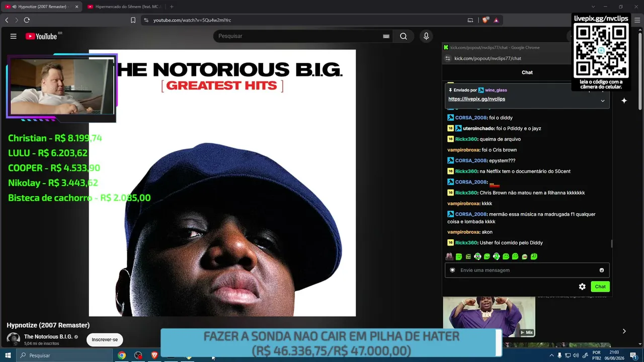Click The Notorious B.I.G. channel avatar
This screenshot has width=644, height=362.
pyautogui.click(x=13, y=339)
